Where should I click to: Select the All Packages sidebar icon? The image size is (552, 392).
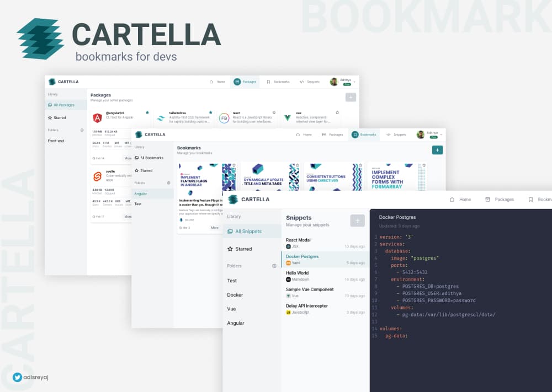(50, 104)
